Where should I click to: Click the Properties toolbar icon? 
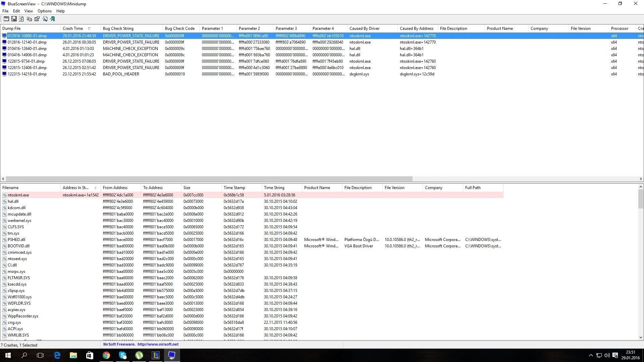tap(37, 19)
